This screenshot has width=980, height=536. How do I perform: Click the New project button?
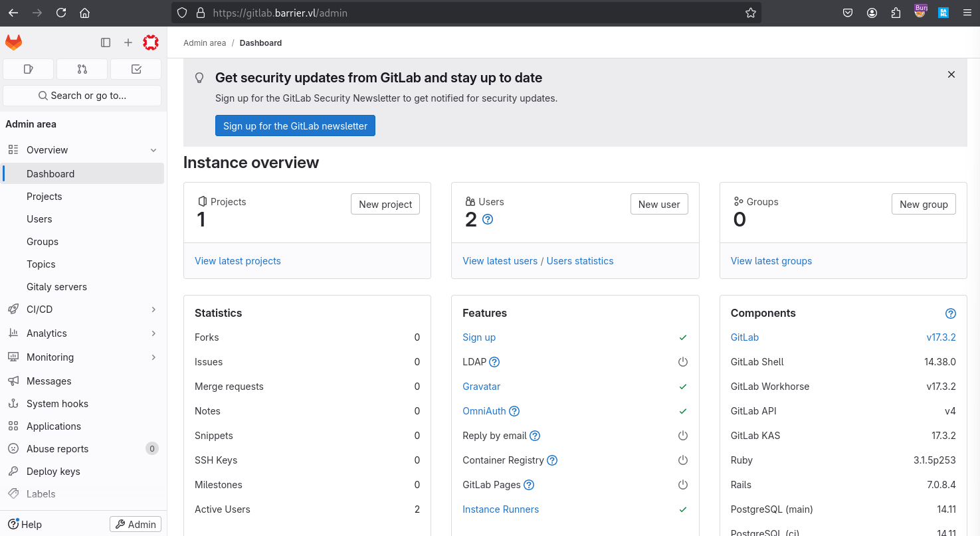tap(385, 204)
